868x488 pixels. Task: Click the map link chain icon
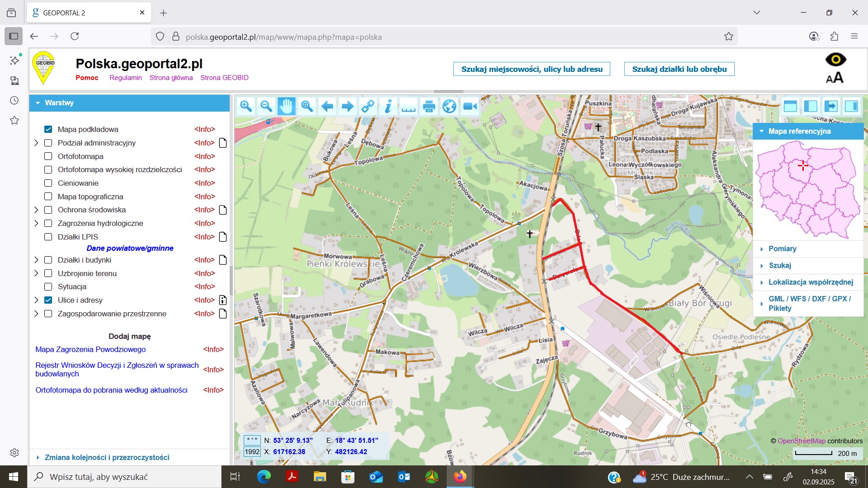[x=368, y=106]
